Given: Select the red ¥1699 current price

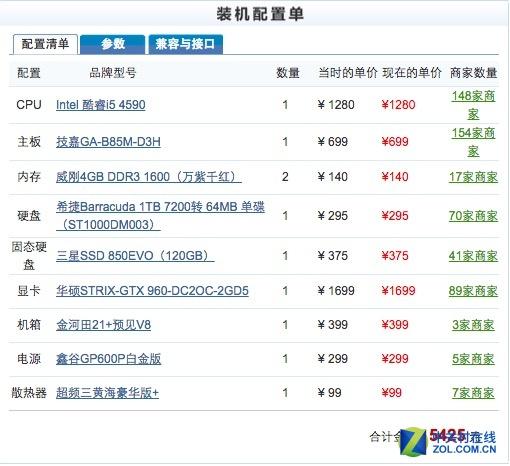Looking at the screenshot, I should pos(398,291).
